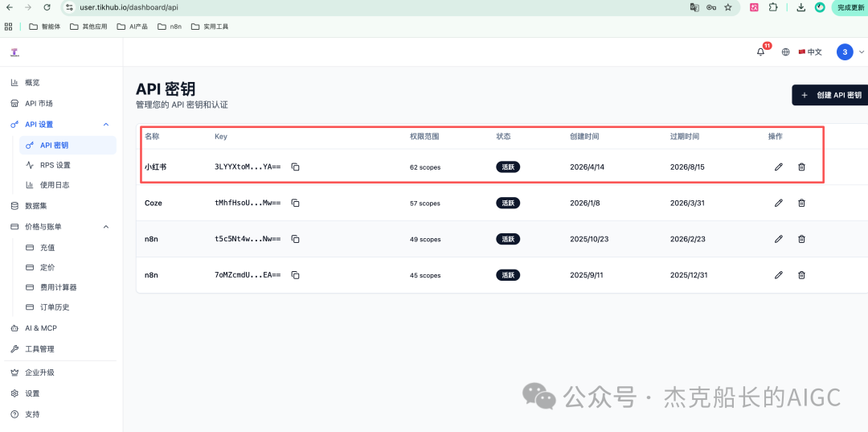868x432 pixels.
Task: Open the AI产品 bookmarks folder
Action: [133, 27]
